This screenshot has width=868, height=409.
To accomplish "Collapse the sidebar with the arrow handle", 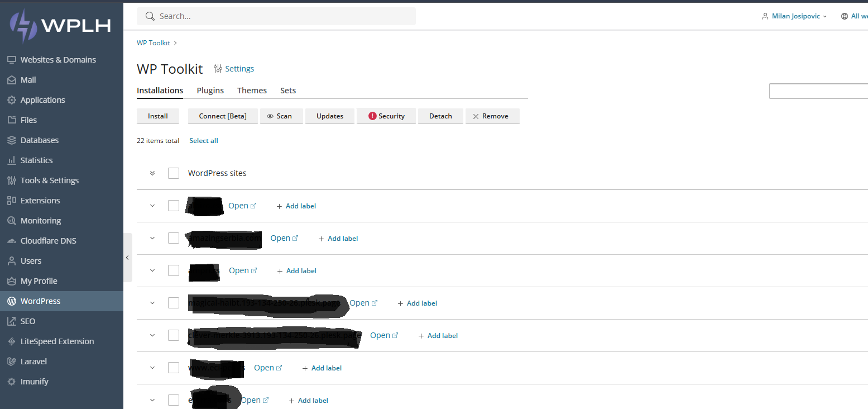I will pos(128,258).
